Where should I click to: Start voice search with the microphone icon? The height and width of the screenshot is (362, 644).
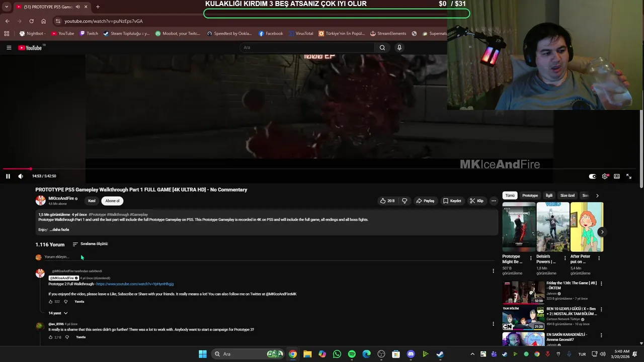click(x=399, y=48)
